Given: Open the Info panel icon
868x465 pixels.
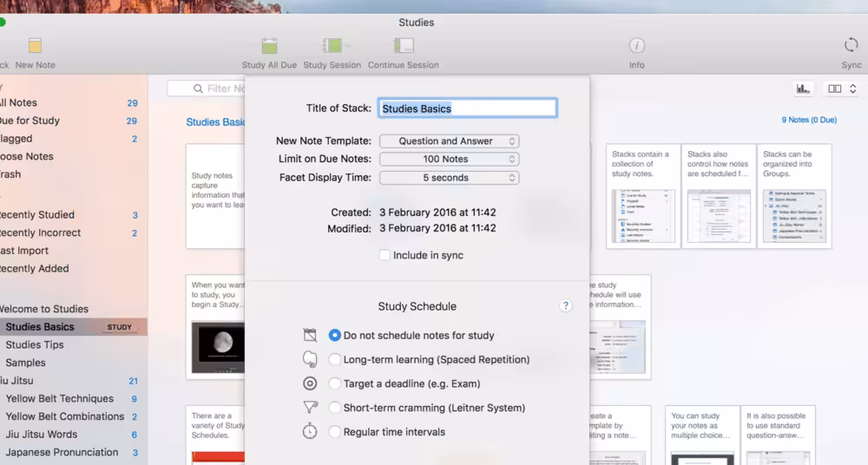Looking at the screenshot, I should 636,45.
